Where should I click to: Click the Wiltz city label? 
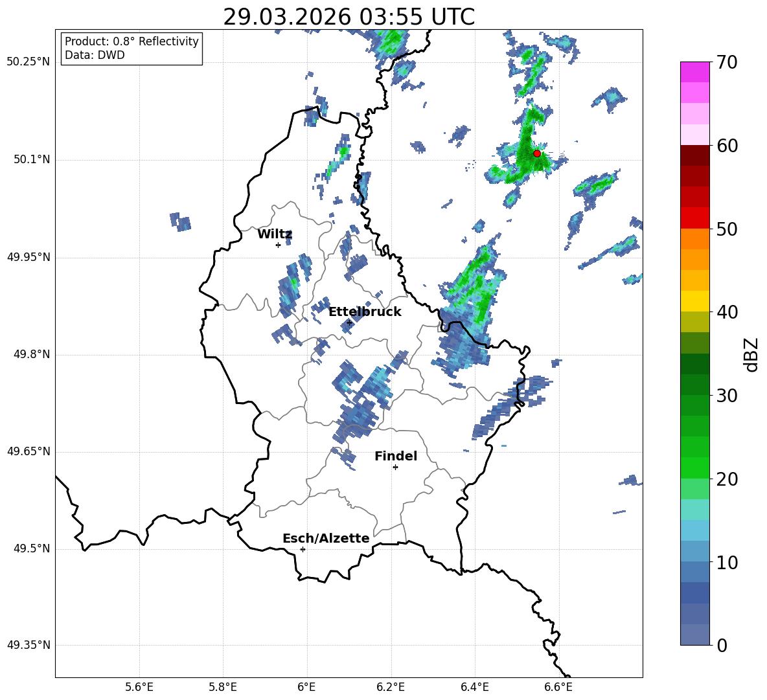275,234
